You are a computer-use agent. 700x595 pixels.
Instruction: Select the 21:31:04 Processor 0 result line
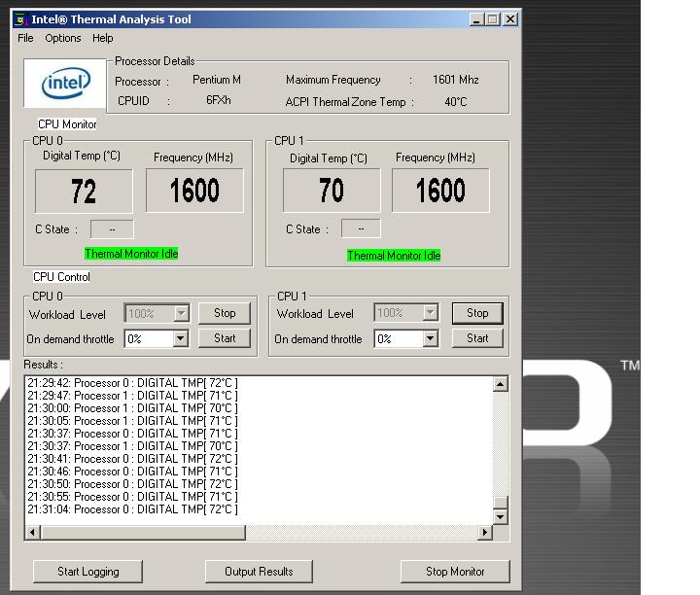point(132,509)
